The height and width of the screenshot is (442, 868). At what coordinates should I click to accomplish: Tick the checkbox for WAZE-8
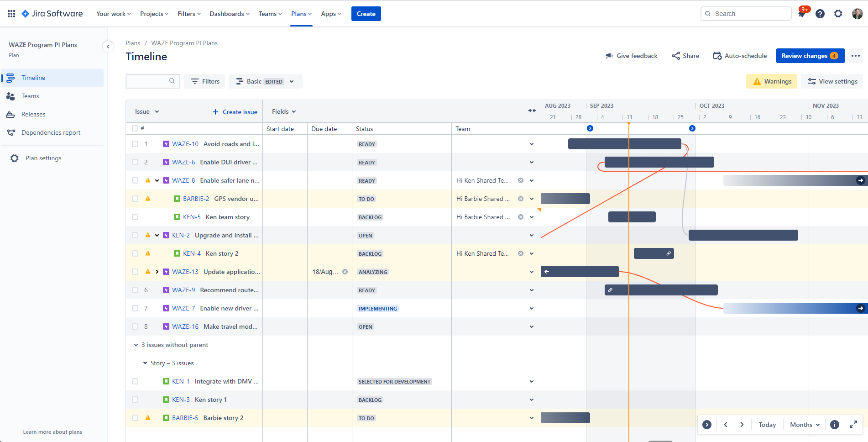tap(135, 180)
